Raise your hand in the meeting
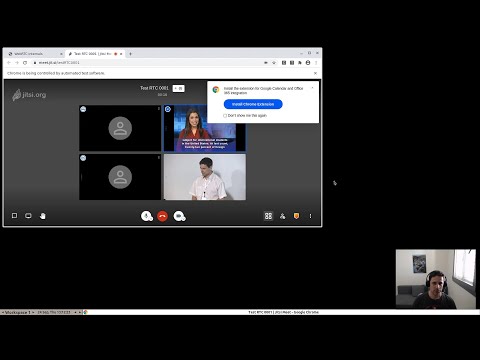This screenshot has height=360, width=480. point(43,216)
